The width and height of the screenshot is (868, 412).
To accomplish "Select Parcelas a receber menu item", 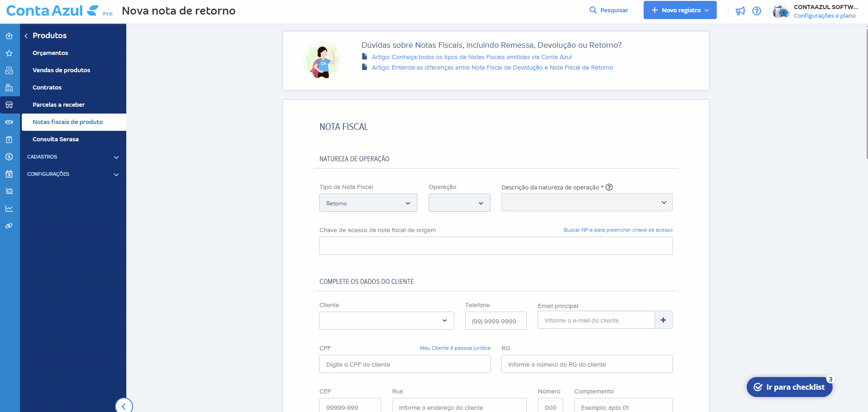I will pos(59,105).
